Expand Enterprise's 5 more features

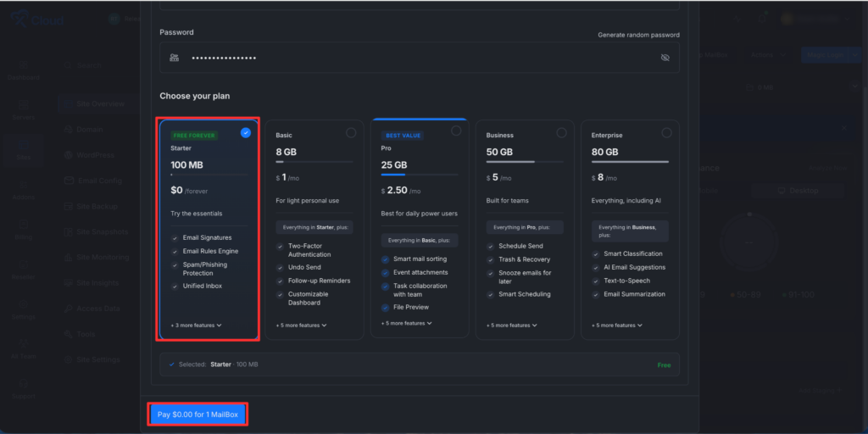pyautogui.click(x=617, y=325)
